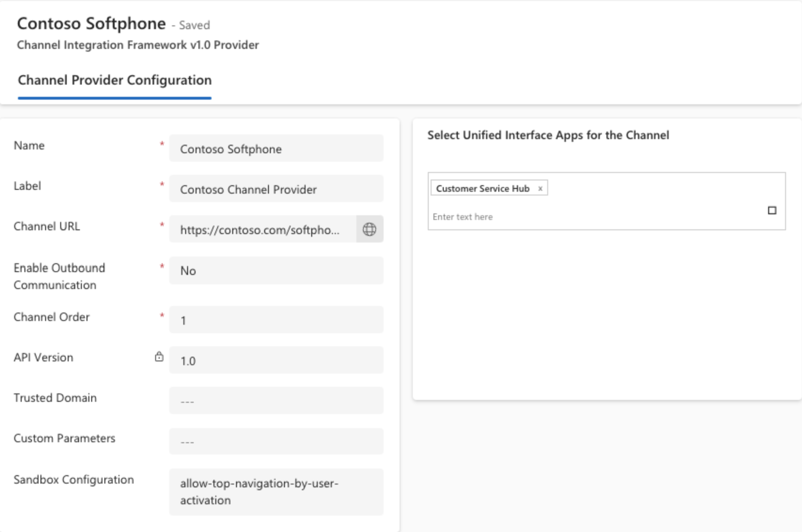802x532 pixels.
Task: Click the Trusted Domain empty field
Action: [276, 401]
